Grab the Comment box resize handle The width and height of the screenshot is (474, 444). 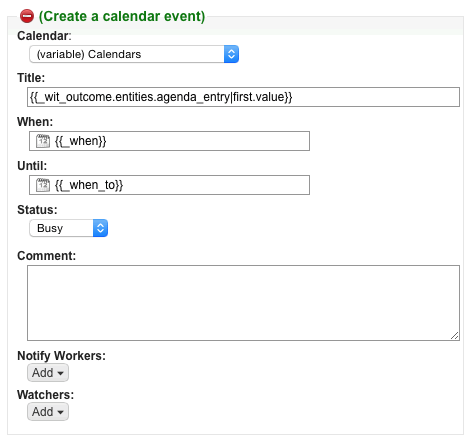point(455,336)
